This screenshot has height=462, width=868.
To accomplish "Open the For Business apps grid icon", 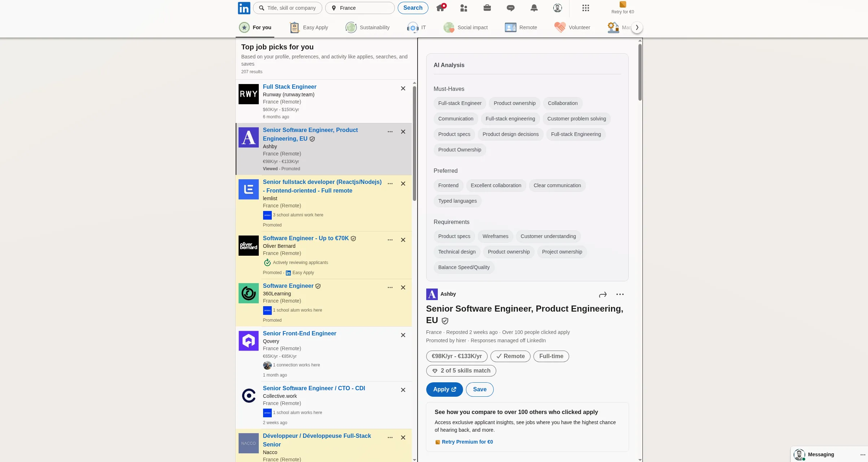I will click(585, 8).
